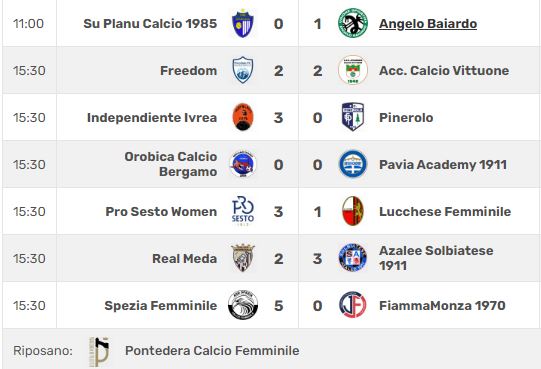Open the Orobica Calcio Bergamo logo
The image size is (541, 369).
(243, 164)
